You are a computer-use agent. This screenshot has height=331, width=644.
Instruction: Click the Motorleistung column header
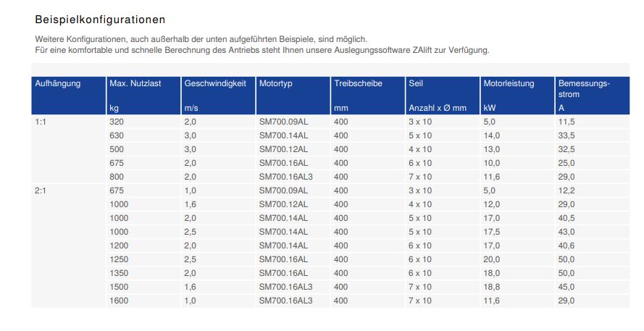(517, 96)
